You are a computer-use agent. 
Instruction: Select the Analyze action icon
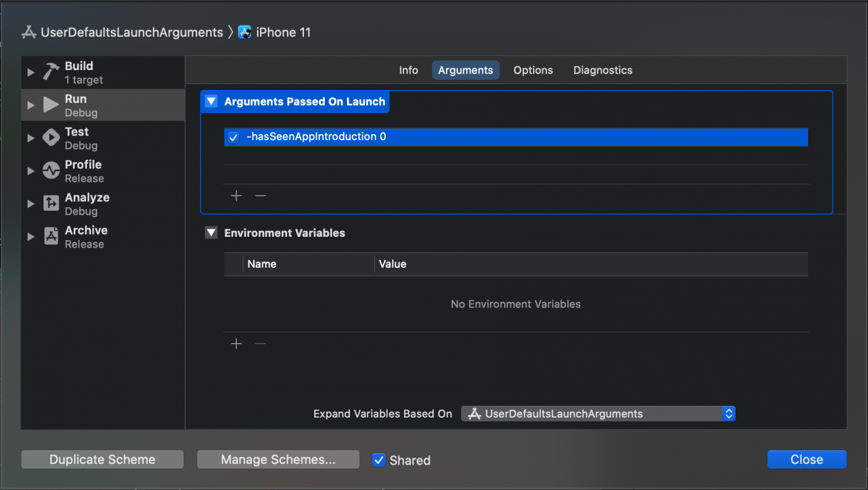click(50, 203)
